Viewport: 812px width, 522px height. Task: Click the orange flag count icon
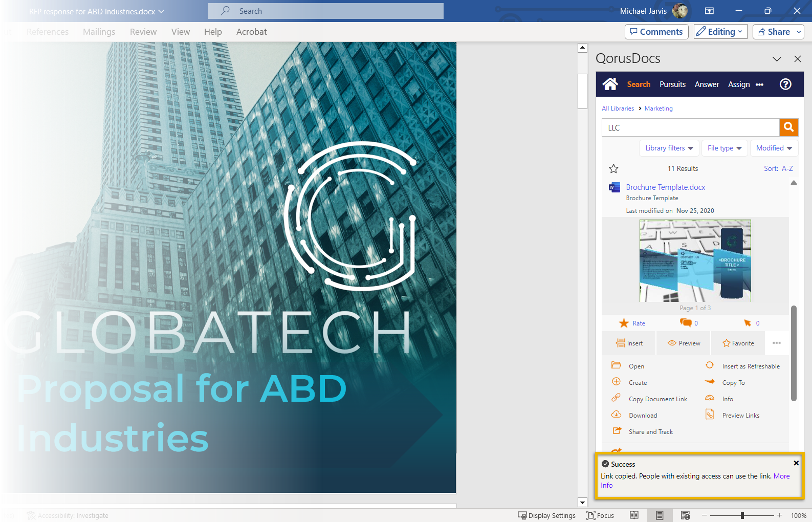tap(748, 323)
